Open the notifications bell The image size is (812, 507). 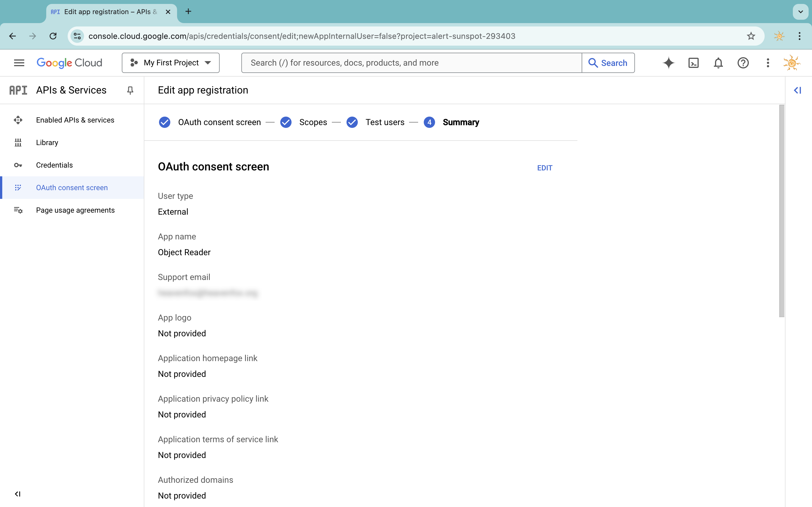[718, 63]
